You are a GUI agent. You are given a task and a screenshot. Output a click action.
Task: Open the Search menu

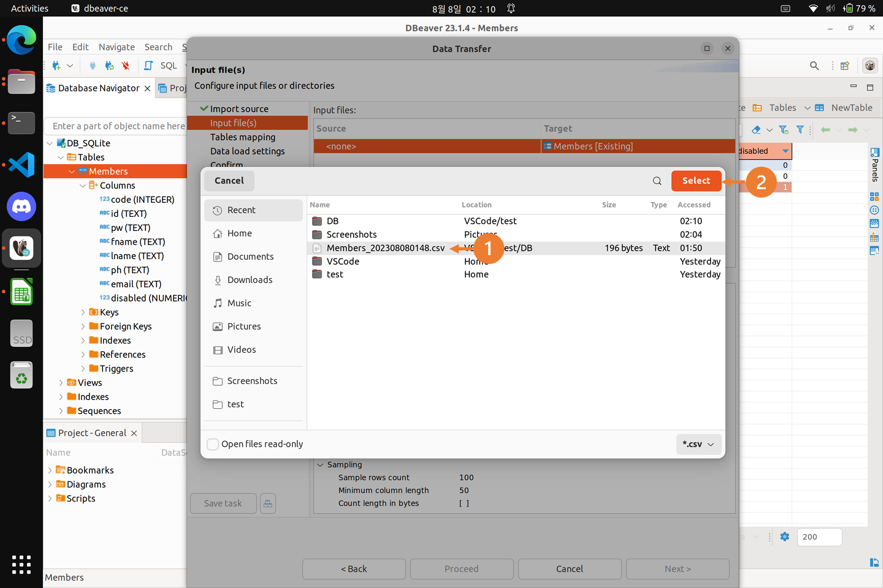(158, 47)
